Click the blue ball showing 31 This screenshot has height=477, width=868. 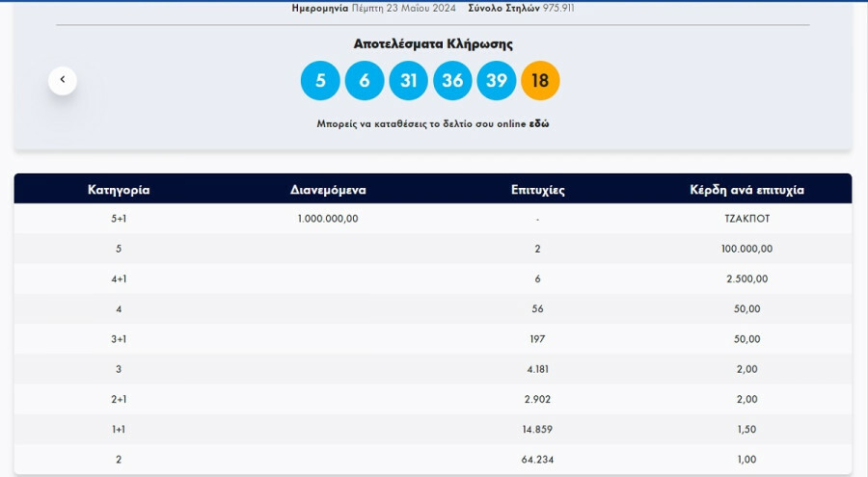[408, 81]
